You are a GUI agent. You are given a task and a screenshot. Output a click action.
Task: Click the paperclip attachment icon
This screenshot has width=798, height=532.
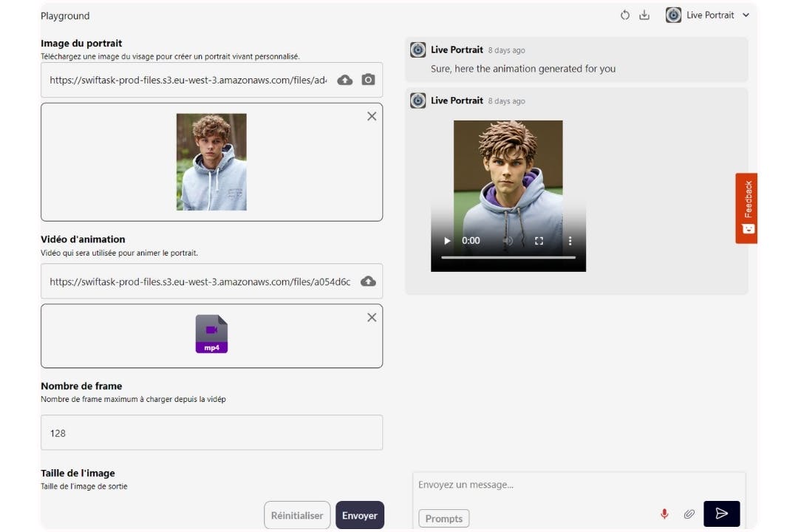click(x=689, y=514)
